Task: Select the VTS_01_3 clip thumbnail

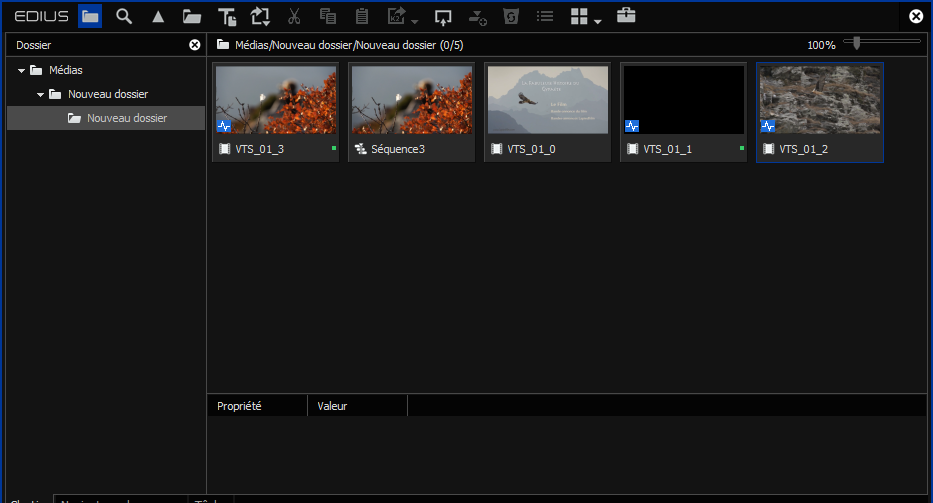Action: (x=275, y=100)
